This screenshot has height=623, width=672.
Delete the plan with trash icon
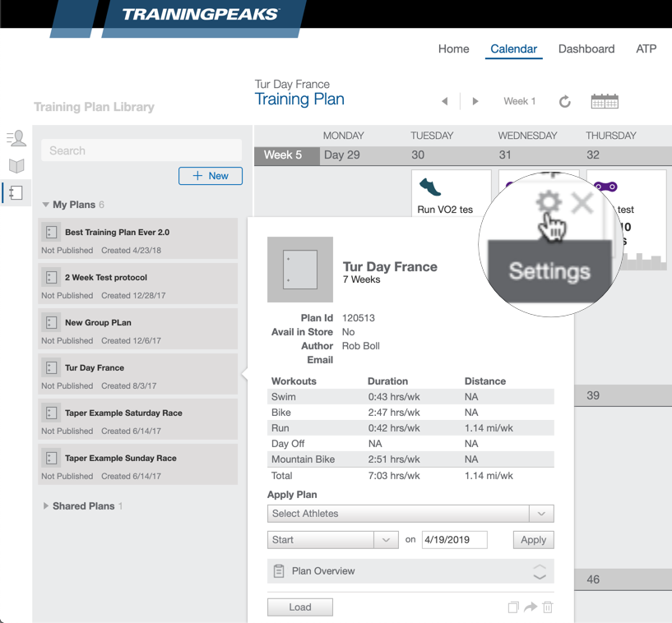click(548, 607)
